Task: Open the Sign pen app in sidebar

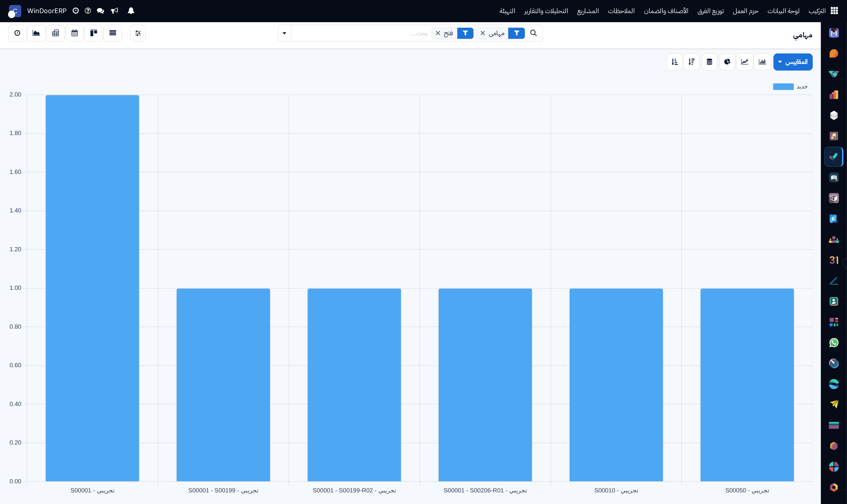Action: pyautogui.click(x=834, y=281)
